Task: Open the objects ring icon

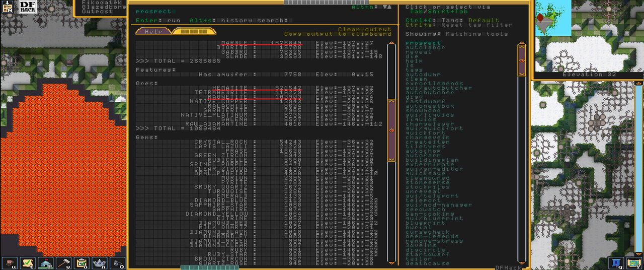Action: [x=118, y=262]
